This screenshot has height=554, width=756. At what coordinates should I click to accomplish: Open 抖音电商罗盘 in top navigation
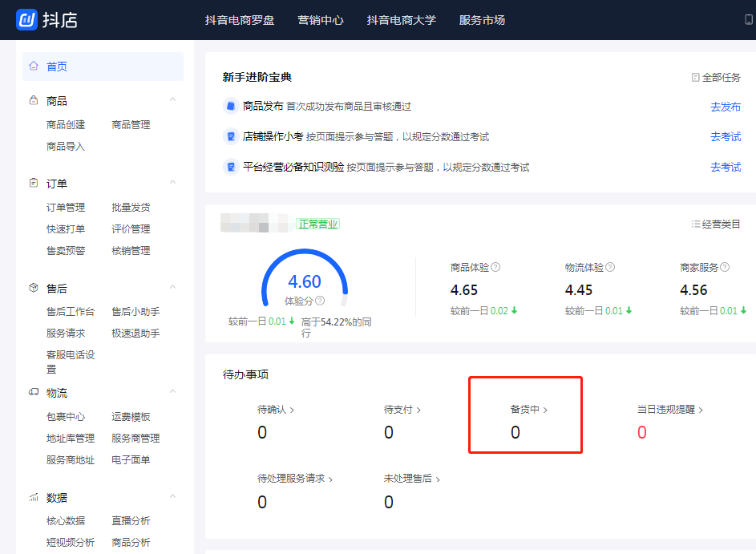pos(240,20)
